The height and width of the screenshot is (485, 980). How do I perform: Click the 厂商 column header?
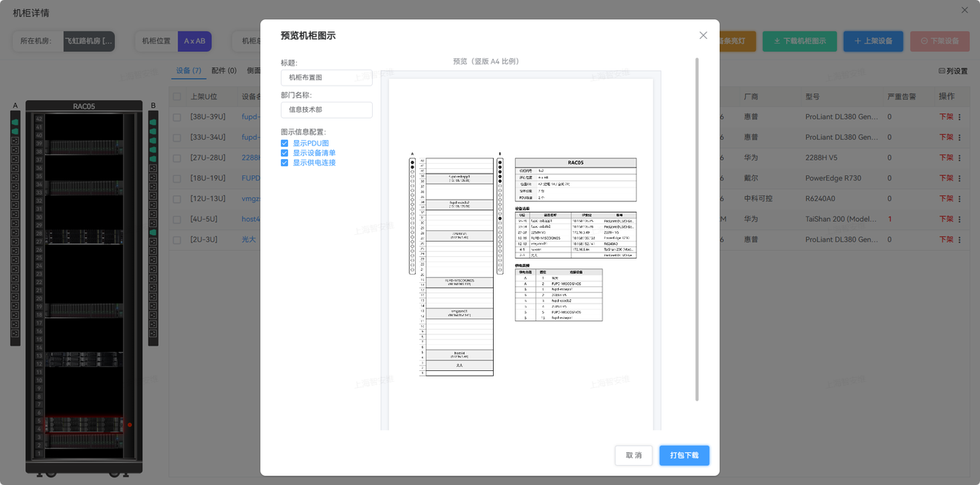pos(751,97)
